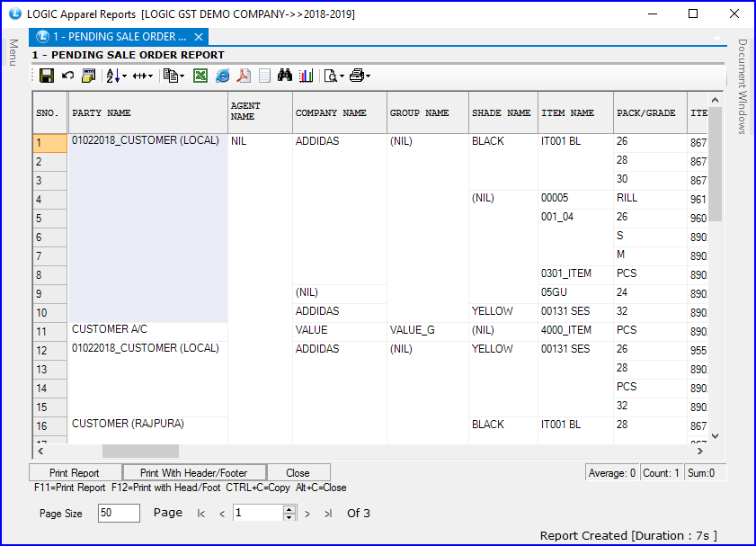Increment the page number with the stepper
This screenshot has height=546, width=756.
click(288, 510)
